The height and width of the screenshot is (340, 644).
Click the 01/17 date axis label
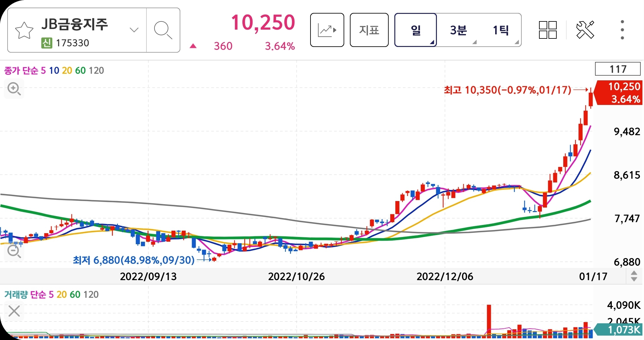click(593, 276)
